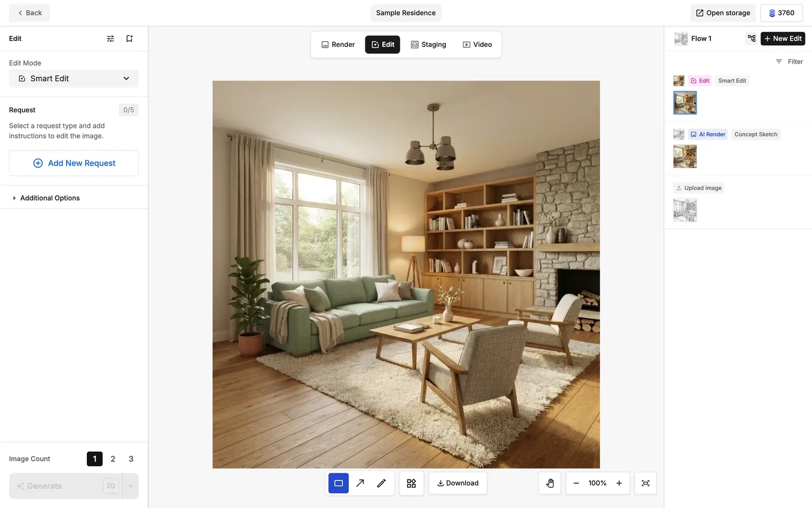Set image count to 2
The height and width of the screenshot is (508, 812).
pos(113,459)
